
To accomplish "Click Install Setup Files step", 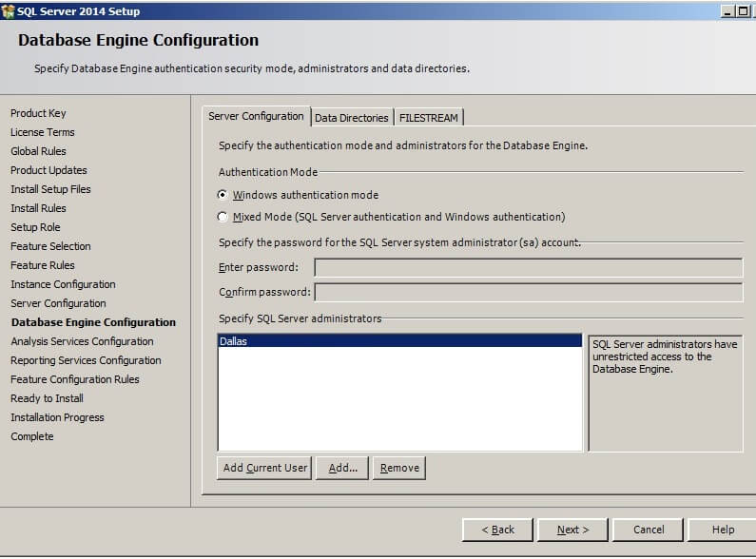I will point(50,189).
